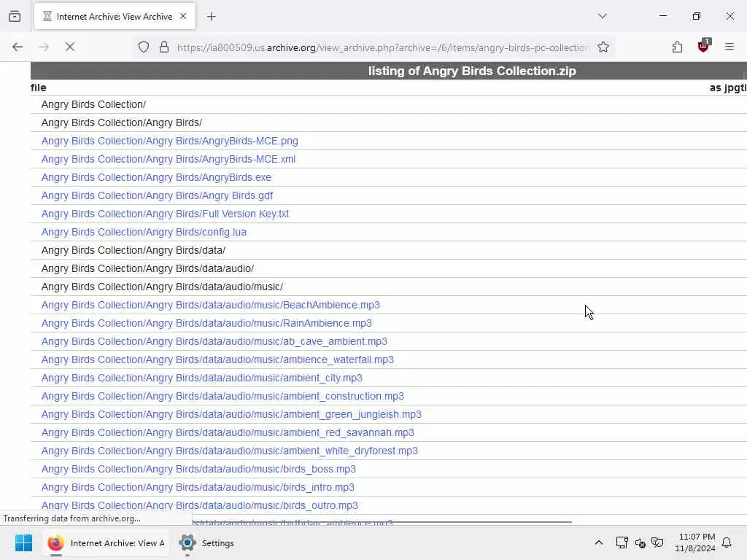Open the AngryBirds-MCE.png file link
747x560 pixels.
[169, 141]
